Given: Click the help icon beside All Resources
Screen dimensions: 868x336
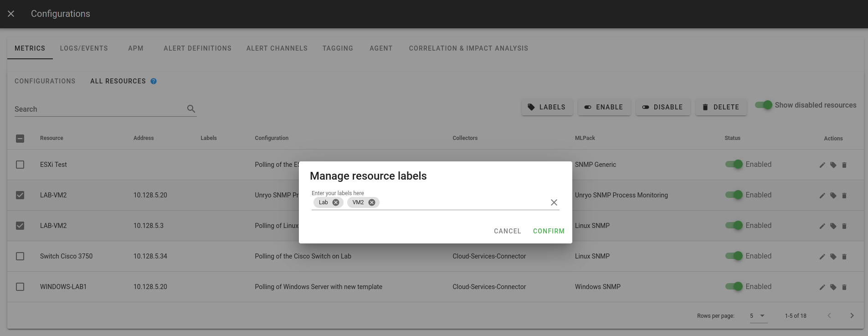Looking at the screenshot, I should click(154, 81).
